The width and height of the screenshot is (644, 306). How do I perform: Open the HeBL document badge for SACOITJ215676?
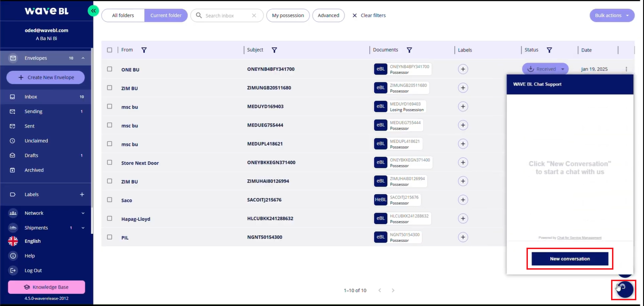pos(380,200)
